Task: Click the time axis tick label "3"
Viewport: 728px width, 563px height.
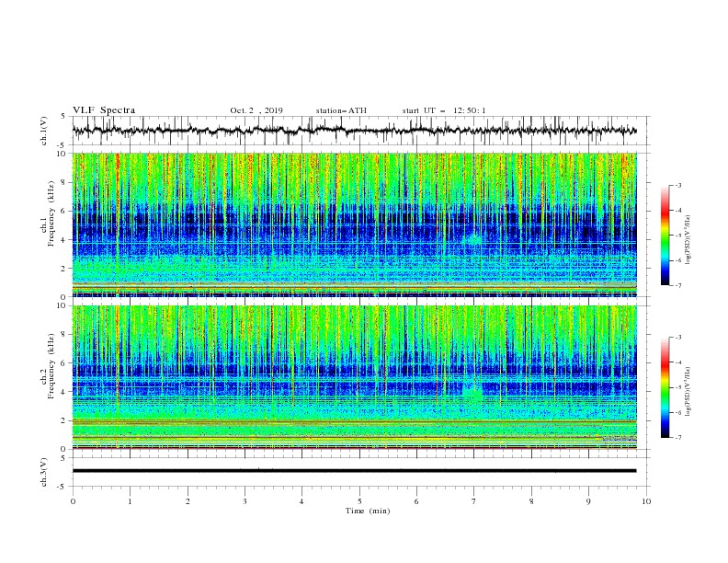Action: coord(245,501)
